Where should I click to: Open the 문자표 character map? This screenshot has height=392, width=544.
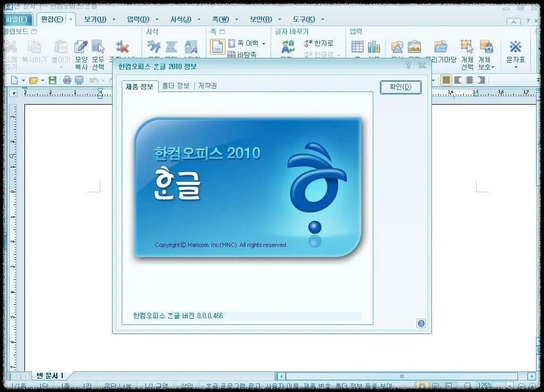pos(515,47)
